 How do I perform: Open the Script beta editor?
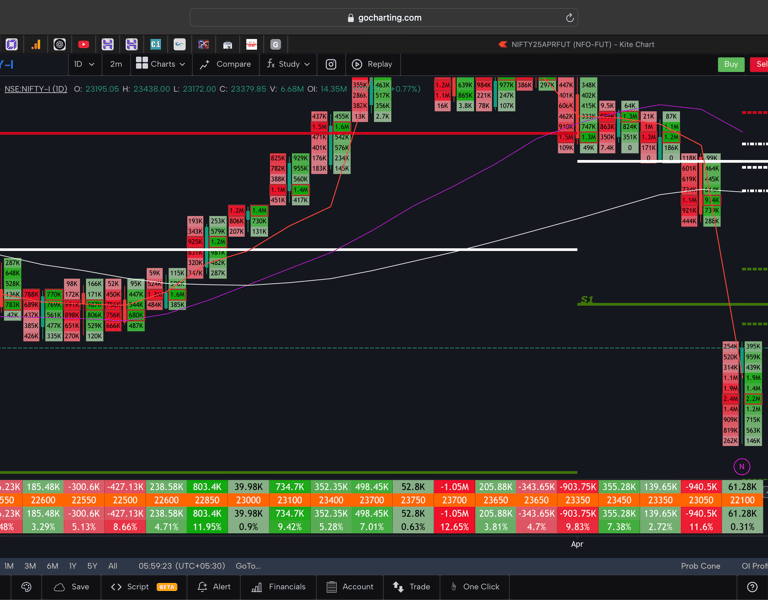(x=144, y=587)
